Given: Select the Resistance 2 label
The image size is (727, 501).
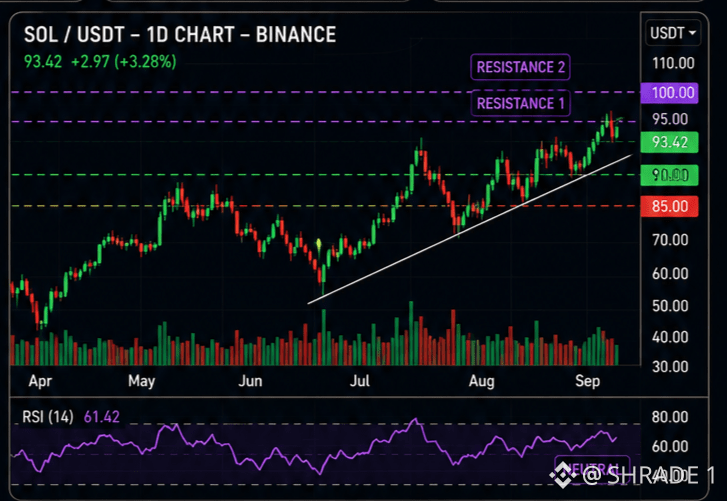Looking at the screenshot, I should point(520,67).
